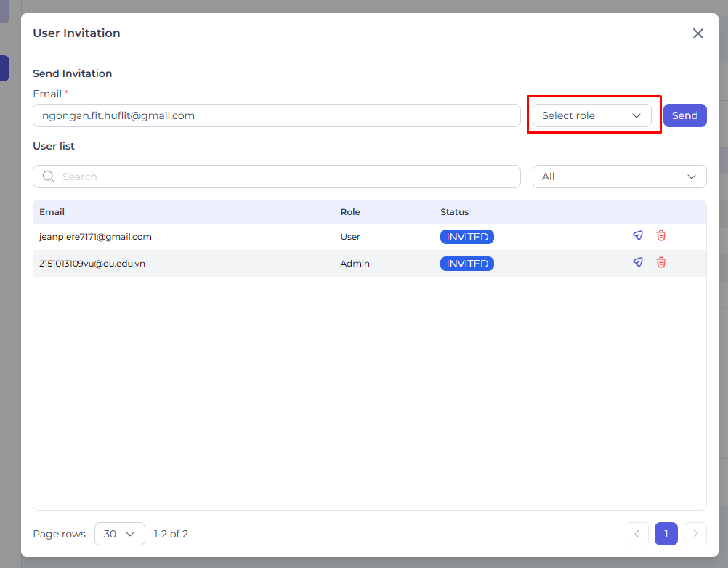Viewport: 728px width, 568px height.
Task: Go to page 1
Action: 666,534
